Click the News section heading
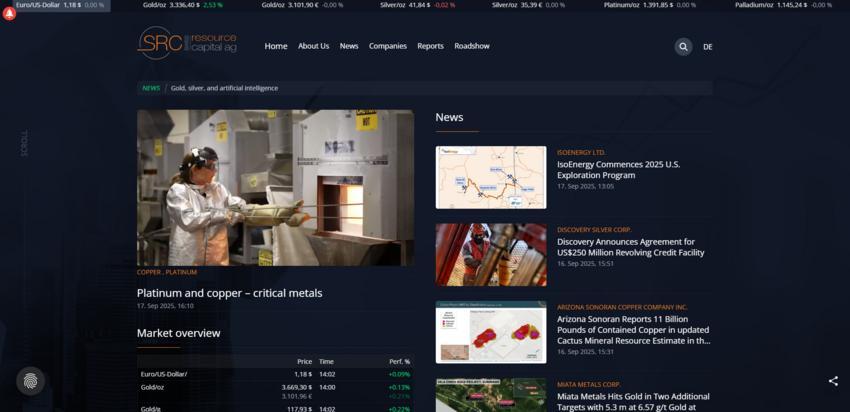The width and height of the screenshot is (850, 412). (x=449, y=117)
